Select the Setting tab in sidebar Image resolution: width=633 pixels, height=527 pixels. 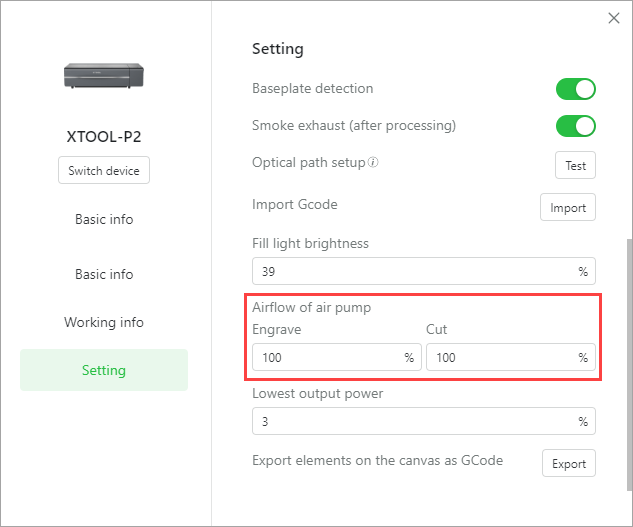[104, 370]
